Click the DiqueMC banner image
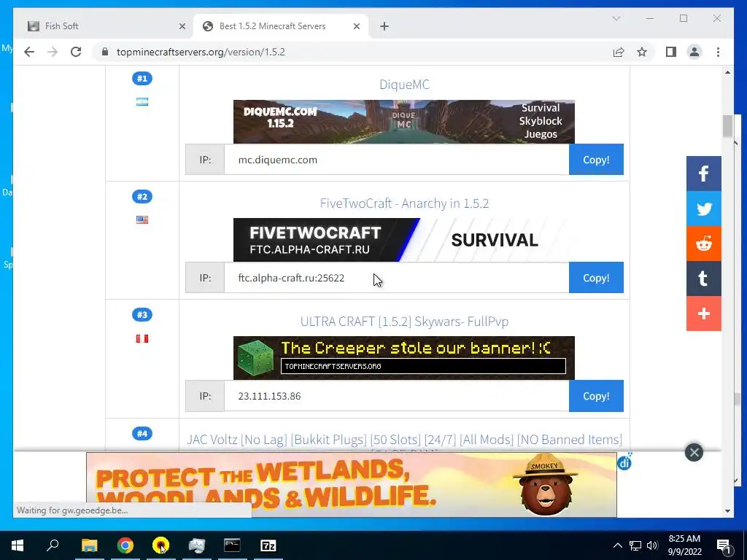Viewport: 747px width, 560px height. (x=404, y=122)
